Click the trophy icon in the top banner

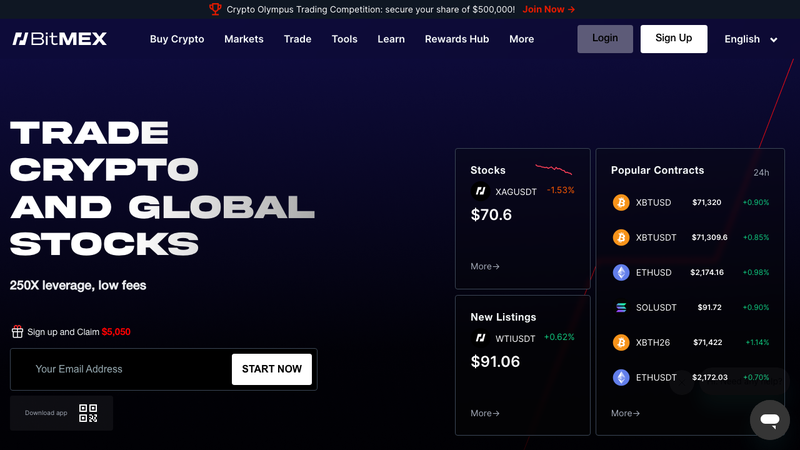pyautogui.click(x=215, y=9)
